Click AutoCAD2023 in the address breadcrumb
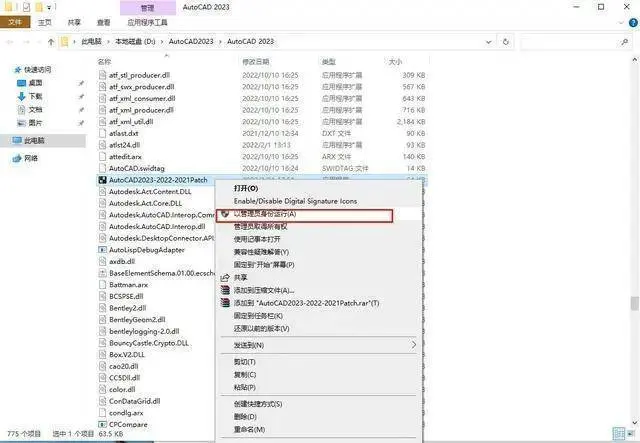640x443 pixels. [191, 41]
